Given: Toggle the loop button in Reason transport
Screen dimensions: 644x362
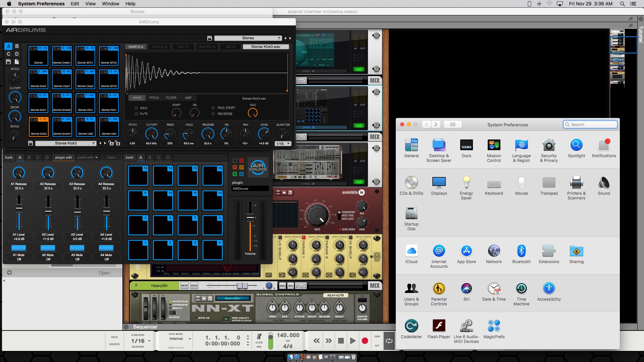Looking at the screenshot, I should click(x=389, y=341).
